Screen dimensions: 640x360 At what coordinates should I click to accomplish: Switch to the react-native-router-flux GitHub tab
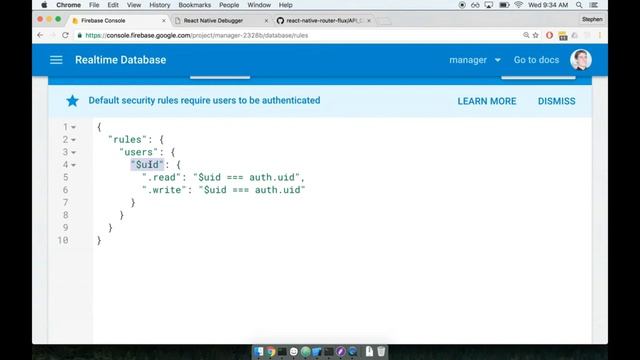[323, 20]
